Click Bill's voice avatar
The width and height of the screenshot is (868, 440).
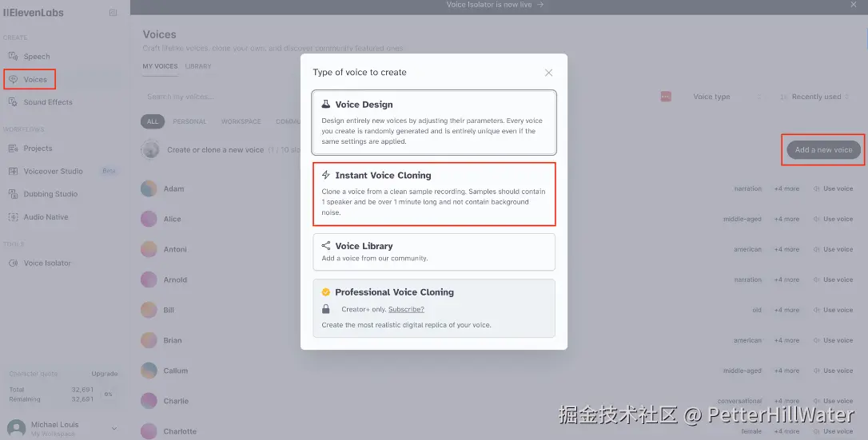tap(149, 310)
